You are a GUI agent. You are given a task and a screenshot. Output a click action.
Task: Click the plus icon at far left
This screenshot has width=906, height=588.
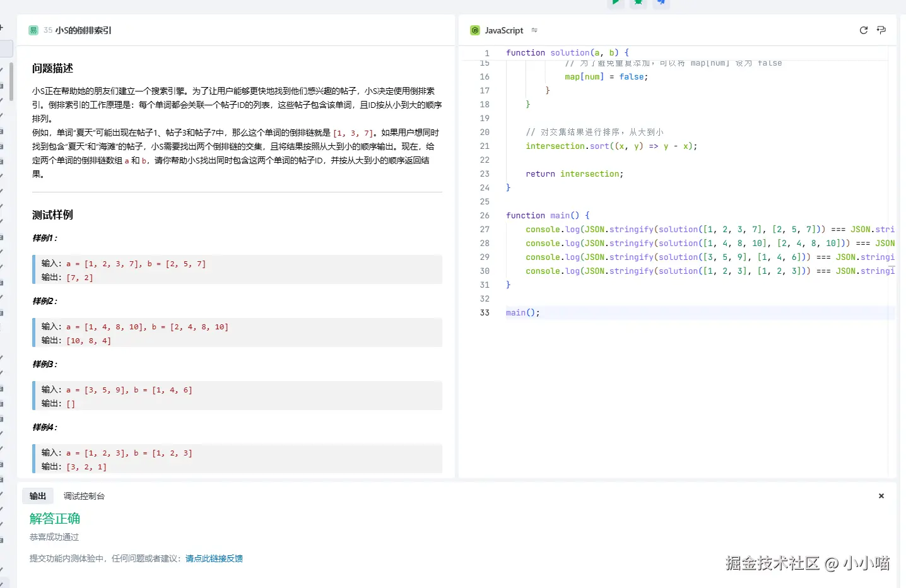[2, 28]
